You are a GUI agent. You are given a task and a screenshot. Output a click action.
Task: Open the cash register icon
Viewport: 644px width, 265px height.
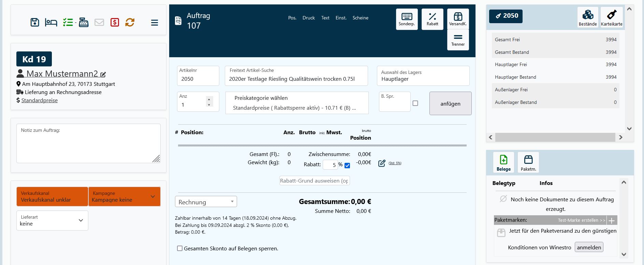click(84, 22)
